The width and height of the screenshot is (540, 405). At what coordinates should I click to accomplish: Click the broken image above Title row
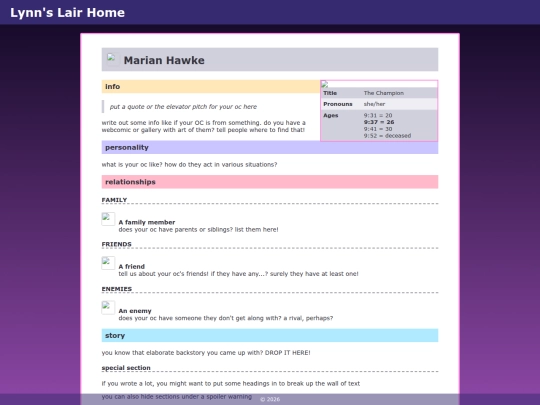[x=325, y=84]
